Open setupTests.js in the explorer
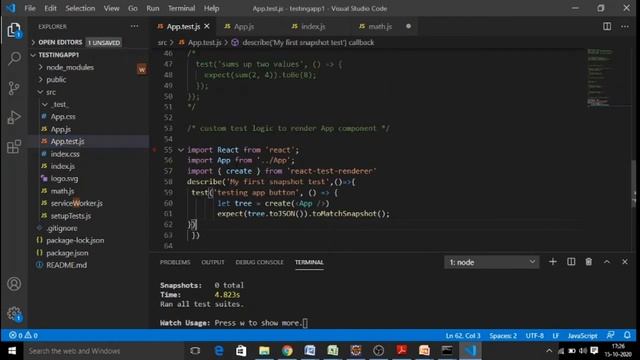The height and width of the screenshot is (360, 640). pyautogui.click(x=71, y=216)
